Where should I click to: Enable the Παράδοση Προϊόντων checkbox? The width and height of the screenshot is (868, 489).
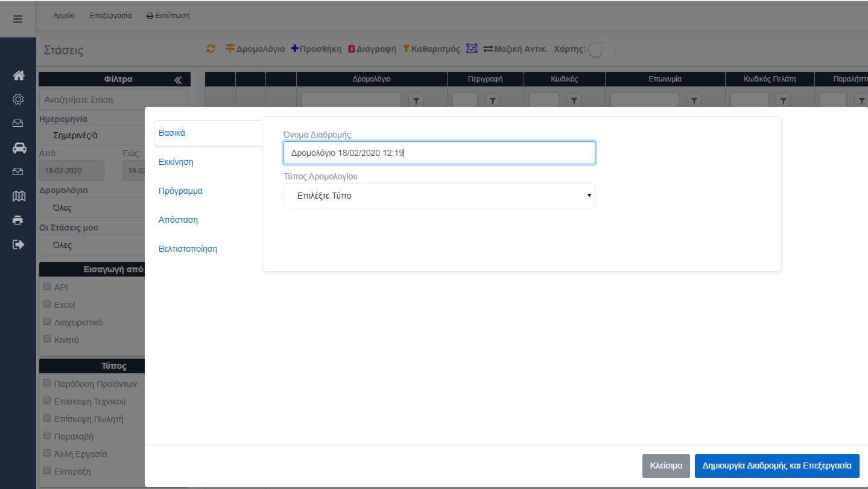[x=47, y=383]
